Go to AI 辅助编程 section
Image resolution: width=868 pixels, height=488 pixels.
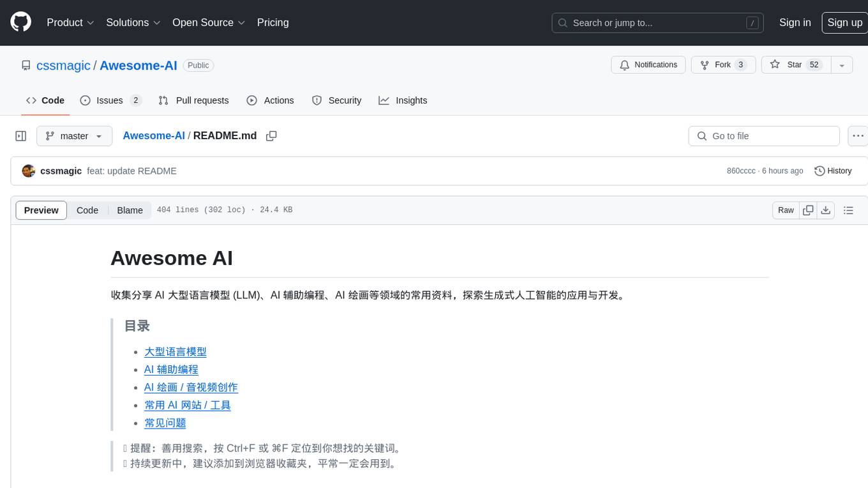coord(171,370)
